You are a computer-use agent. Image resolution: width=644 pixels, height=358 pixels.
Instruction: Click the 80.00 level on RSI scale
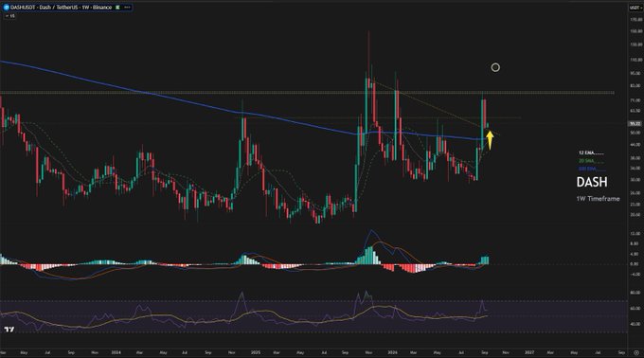click(x=635, y=293)
